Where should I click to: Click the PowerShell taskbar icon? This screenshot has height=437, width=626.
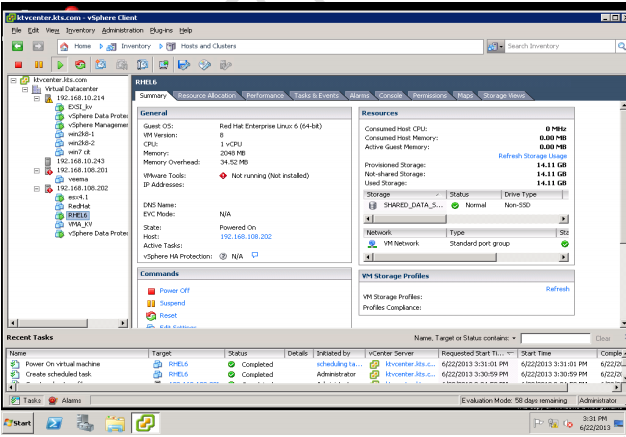54,423
